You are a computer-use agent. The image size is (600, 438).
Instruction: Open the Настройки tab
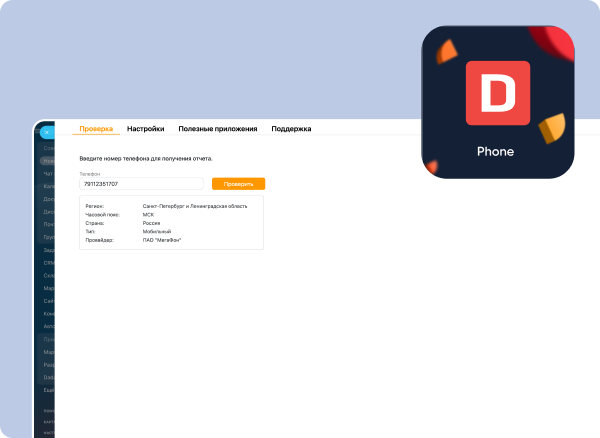click(x=145, y=129)
